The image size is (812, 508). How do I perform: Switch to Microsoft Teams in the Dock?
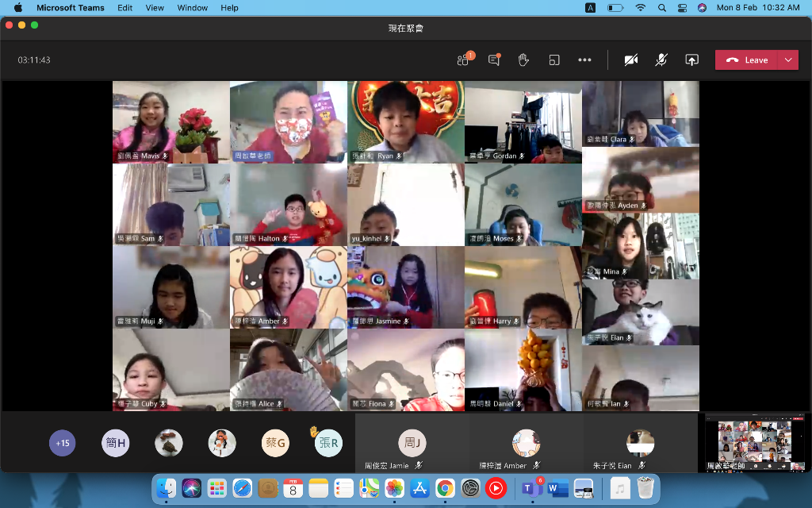(x=531, y=488)
